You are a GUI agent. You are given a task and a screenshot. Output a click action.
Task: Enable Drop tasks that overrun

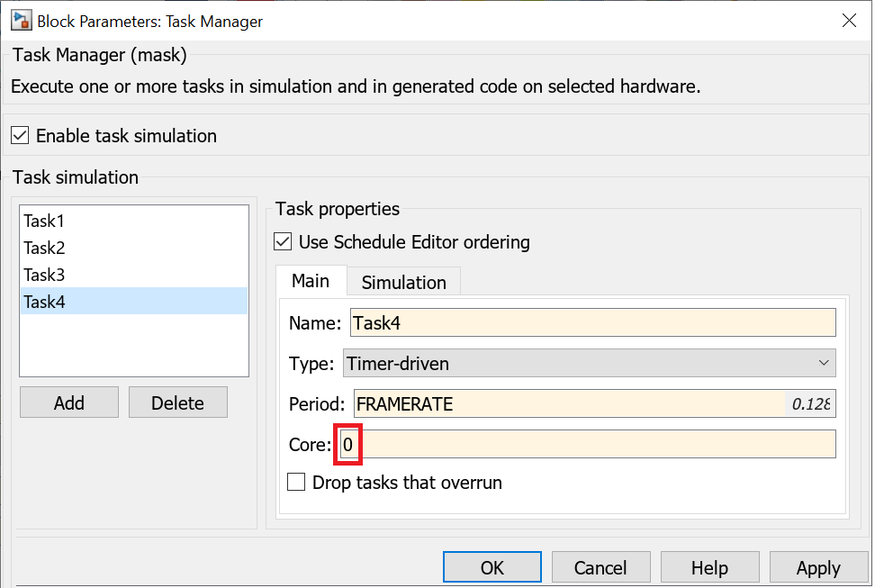[x=296, y=483]
